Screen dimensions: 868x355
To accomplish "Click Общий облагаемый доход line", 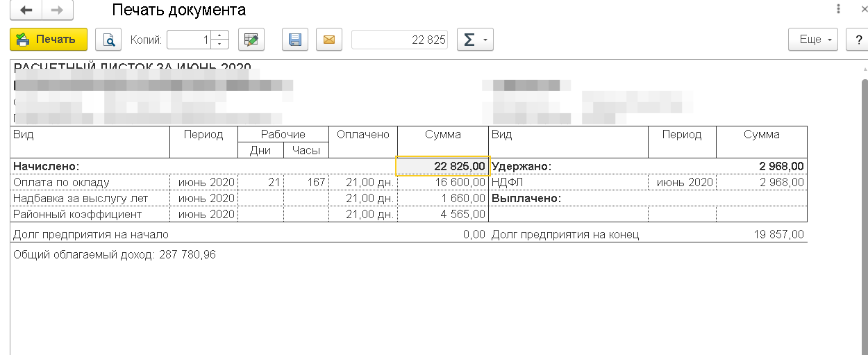I will 115,255.
